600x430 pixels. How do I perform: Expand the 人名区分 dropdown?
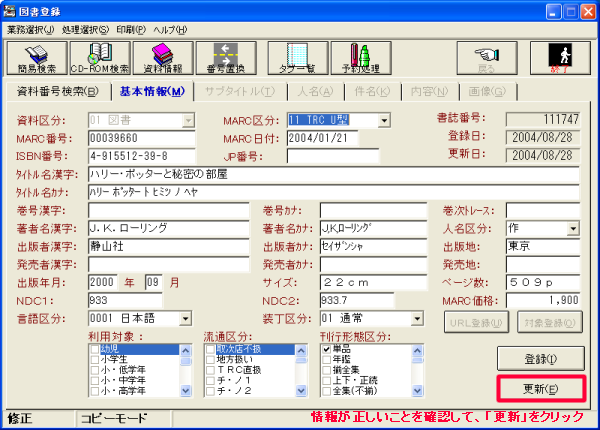coord(573,229)
